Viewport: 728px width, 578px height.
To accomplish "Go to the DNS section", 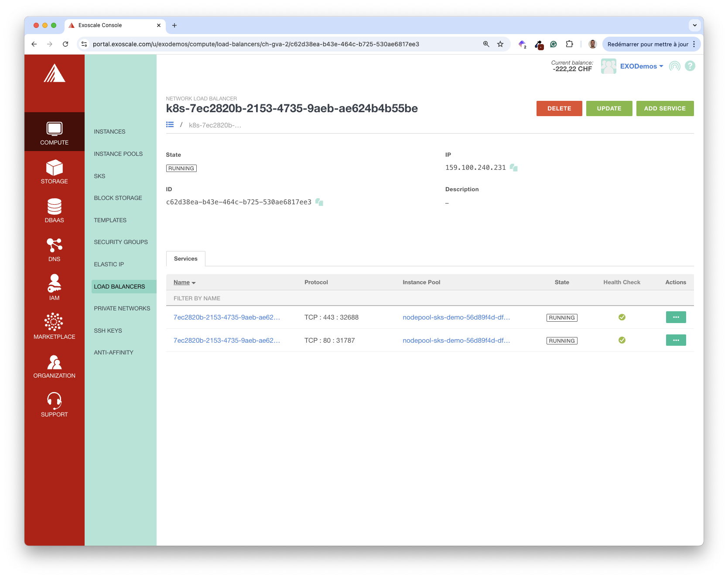I will (54, 249).
